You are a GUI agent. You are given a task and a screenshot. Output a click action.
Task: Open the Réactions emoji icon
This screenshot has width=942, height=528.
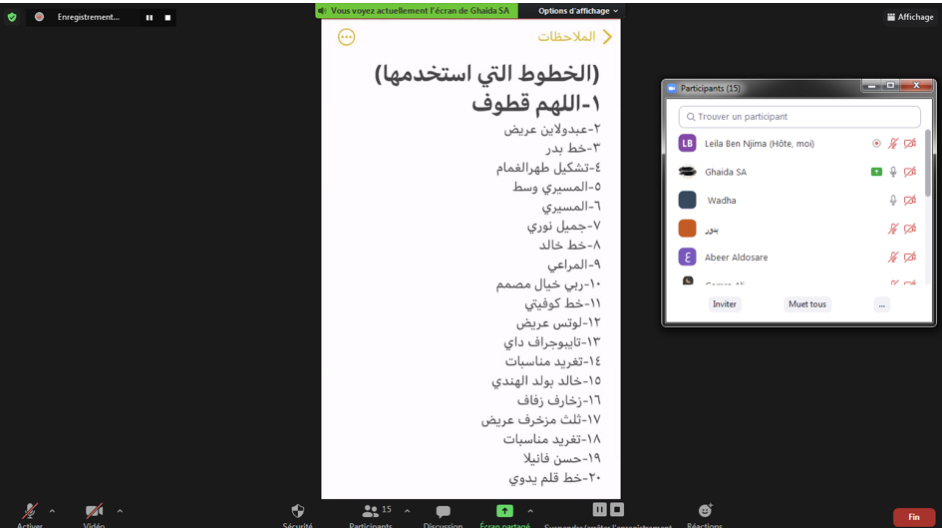705,511
